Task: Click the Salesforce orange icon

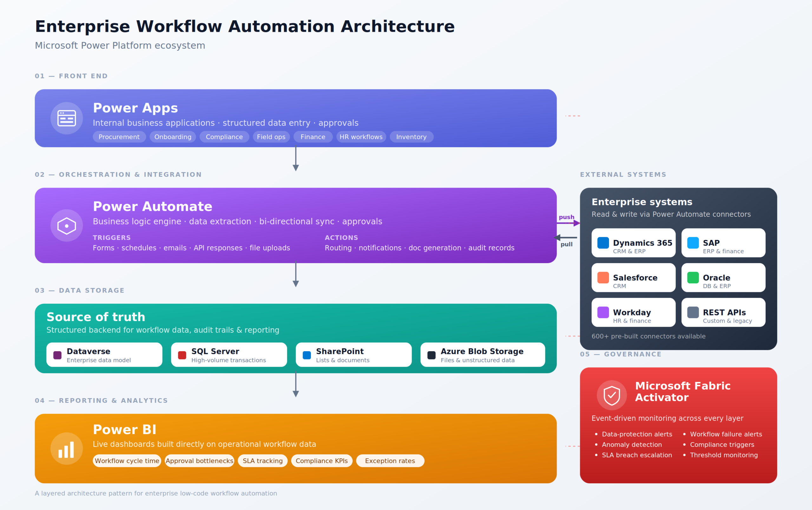Action: (x=603, y=277)
